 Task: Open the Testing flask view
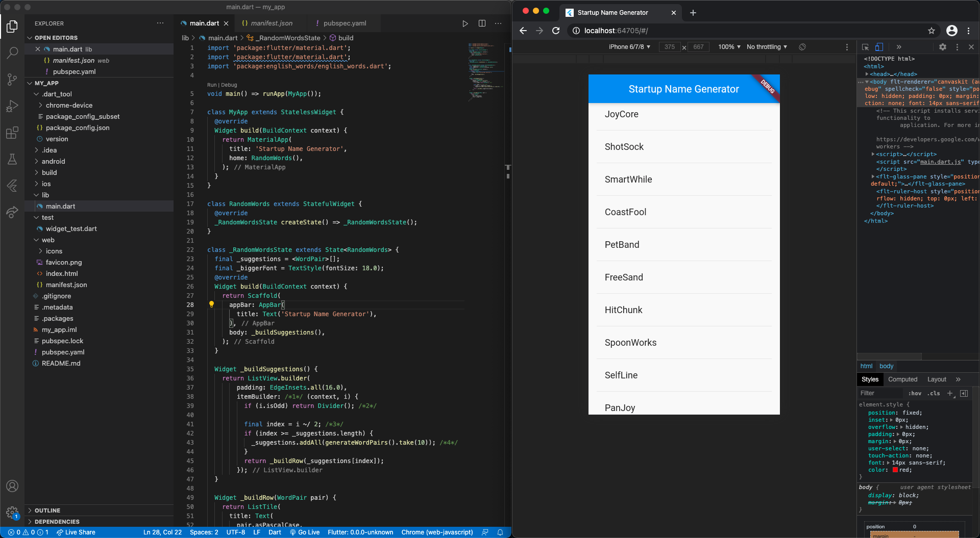[12, 159]
